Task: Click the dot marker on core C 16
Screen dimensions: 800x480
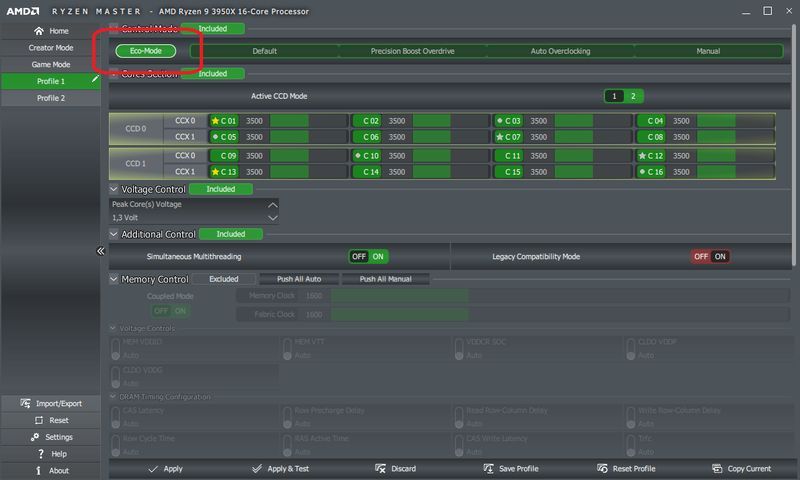Action: pyautogui.click(x=642, y=172)
